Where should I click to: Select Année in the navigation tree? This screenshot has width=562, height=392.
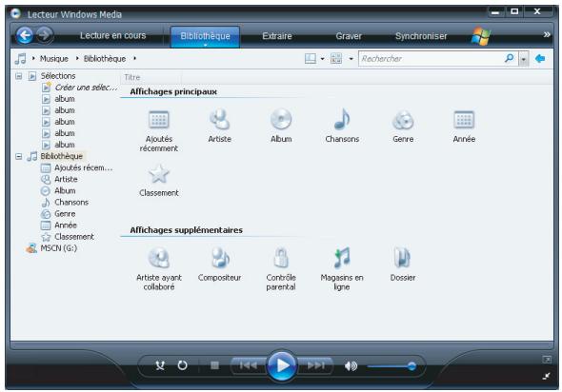[66, 225]
